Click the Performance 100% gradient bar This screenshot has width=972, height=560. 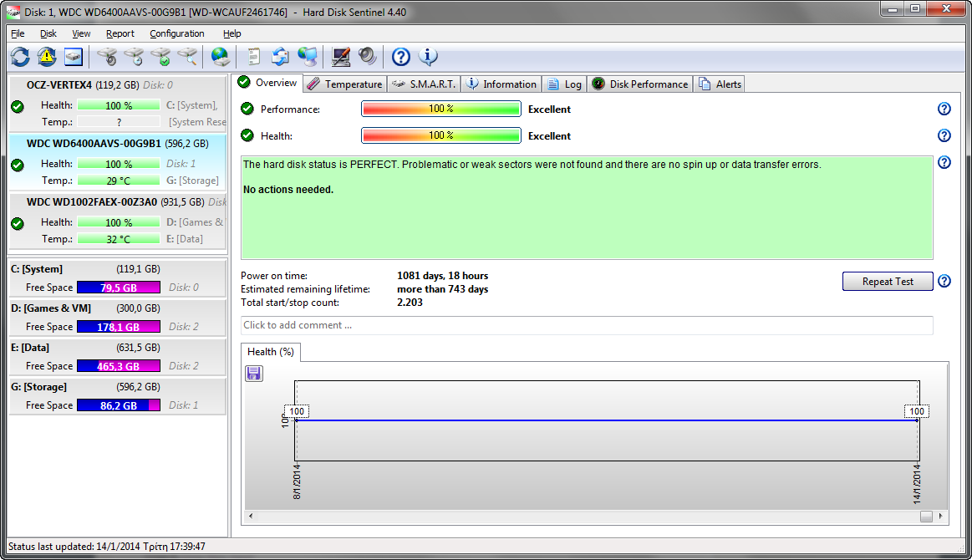(x=440, y=109)
